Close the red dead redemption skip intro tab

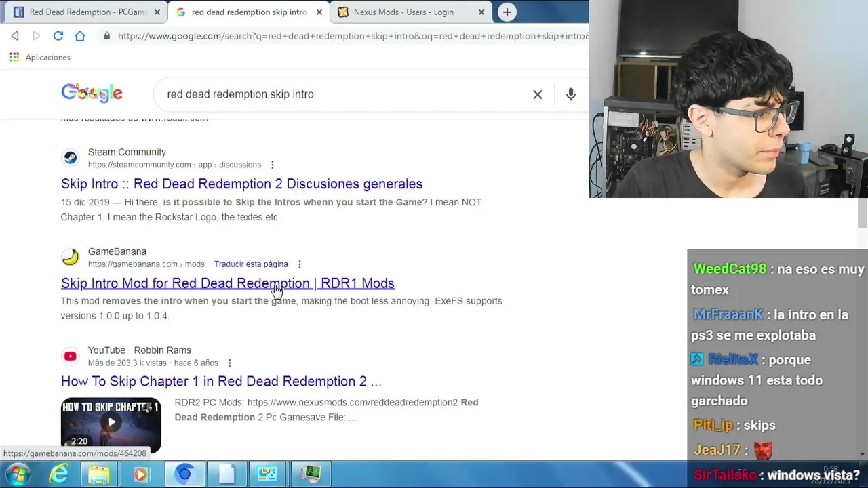click(x=319, y=12)
